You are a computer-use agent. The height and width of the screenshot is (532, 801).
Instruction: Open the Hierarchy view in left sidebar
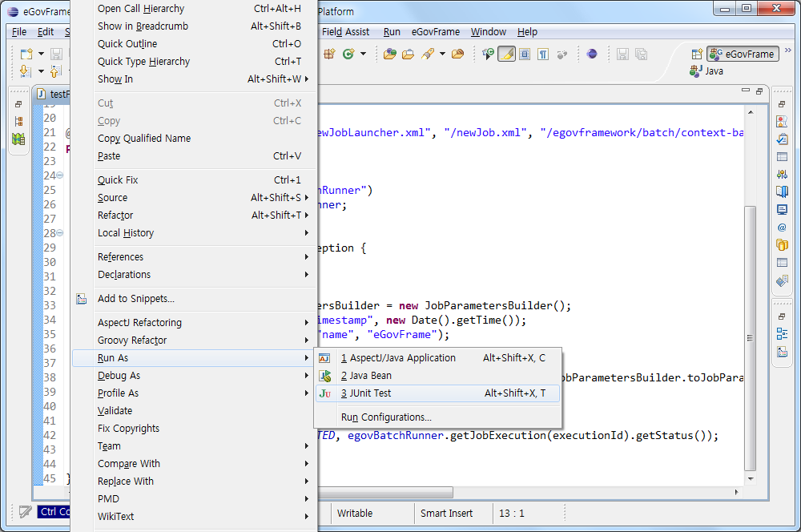point(18,122)
